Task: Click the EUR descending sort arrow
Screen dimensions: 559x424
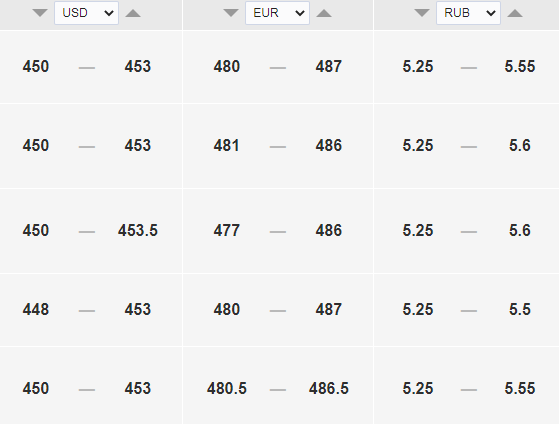Action: [x=231, y=13]
